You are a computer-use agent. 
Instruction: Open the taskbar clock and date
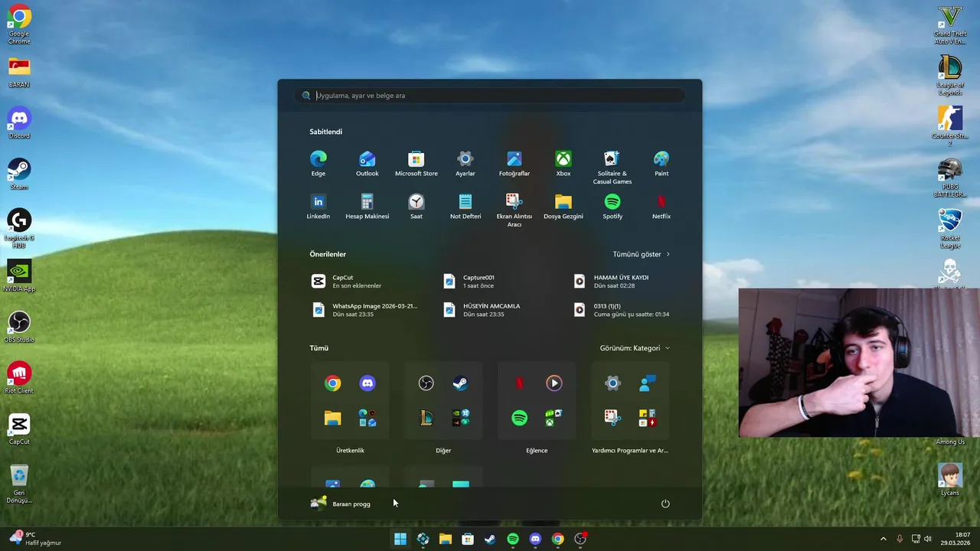[x=955, y=539]
